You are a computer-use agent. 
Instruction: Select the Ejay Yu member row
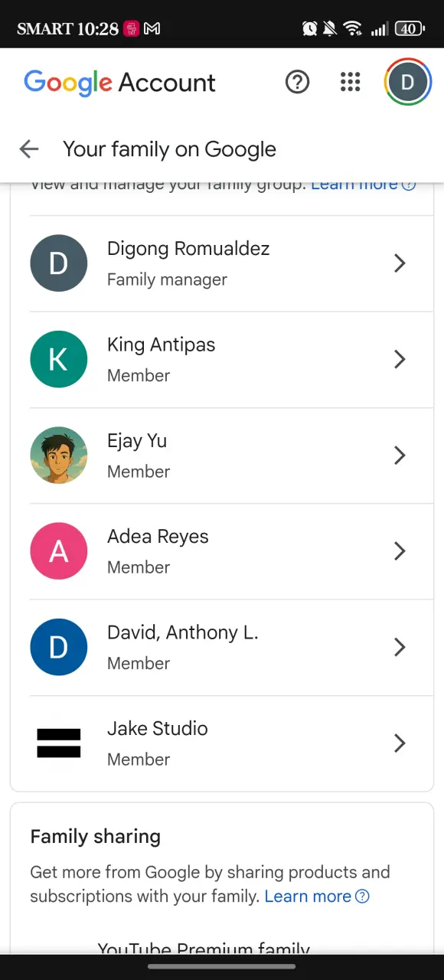(231, 456)
